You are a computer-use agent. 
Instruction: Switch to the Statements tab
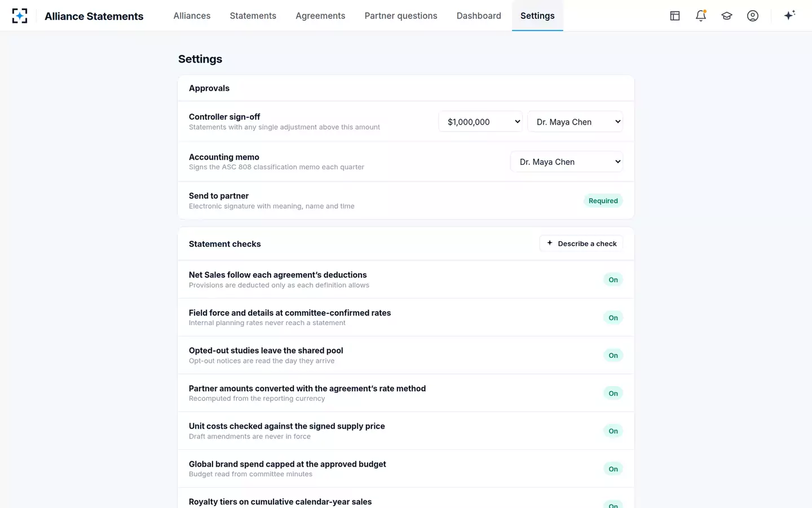(x=253, y=16)
